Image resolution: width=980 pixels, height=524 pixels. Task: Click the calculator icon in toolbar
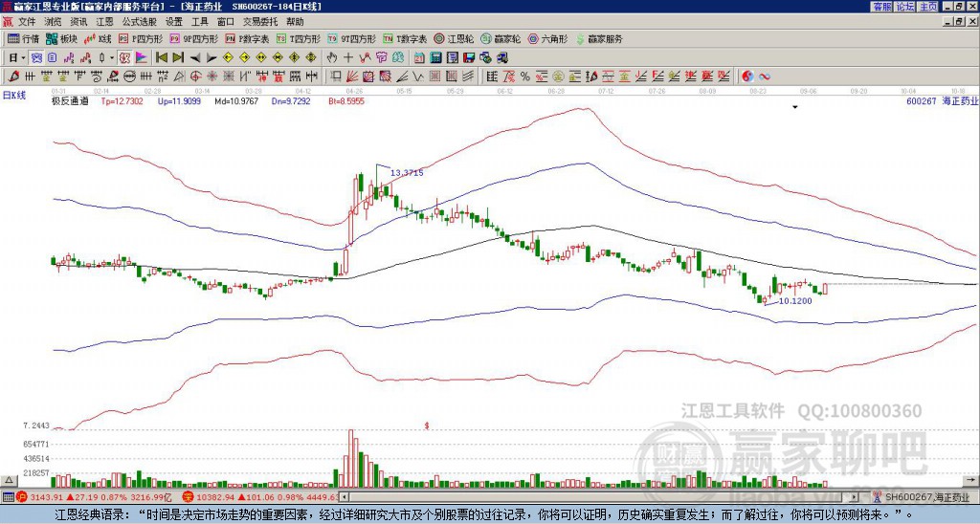point(435,58)
